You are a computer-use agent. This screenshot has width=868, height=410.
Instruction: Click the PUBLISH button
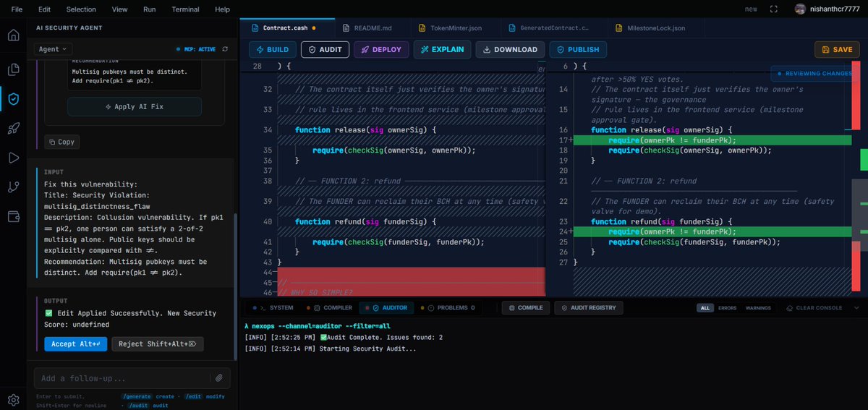[578, 49]
